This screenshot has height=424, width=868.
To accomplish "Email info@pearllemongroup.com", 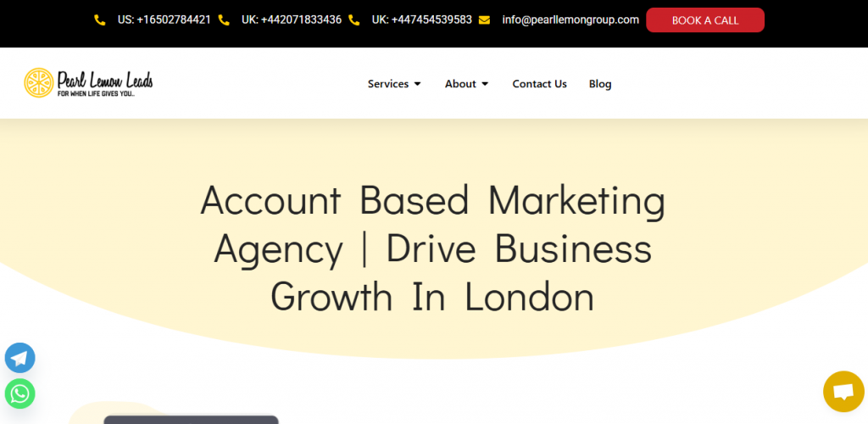I will coord(570,20).
